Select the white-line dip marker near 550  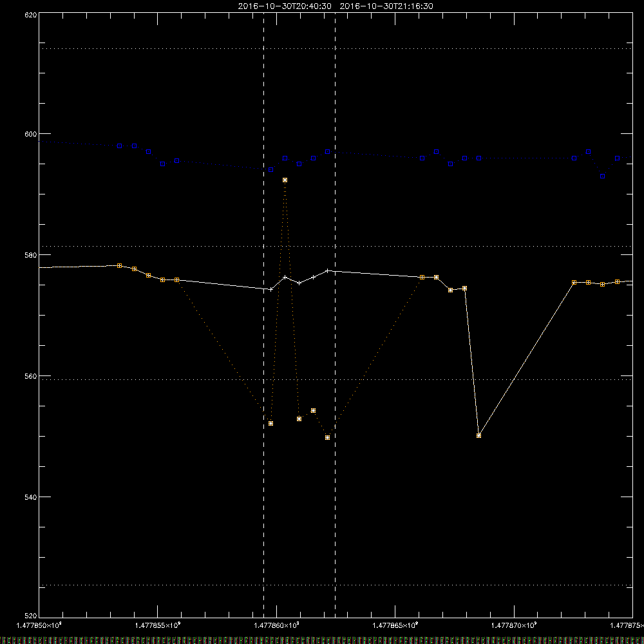click(x=479, y=435)
